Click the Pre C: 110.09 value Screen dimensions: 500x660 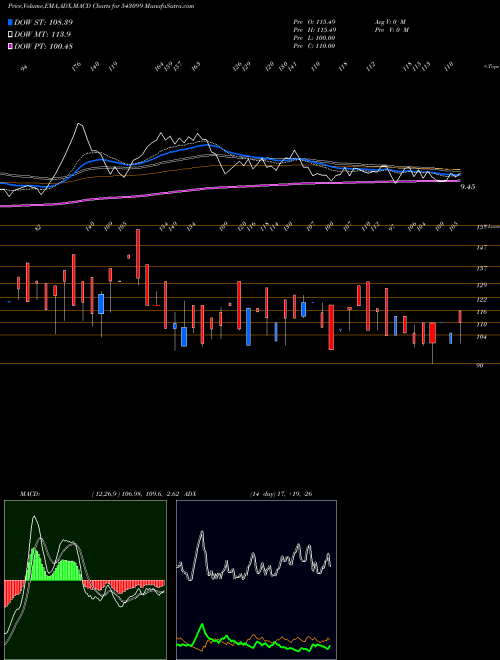tap(314, 46)
